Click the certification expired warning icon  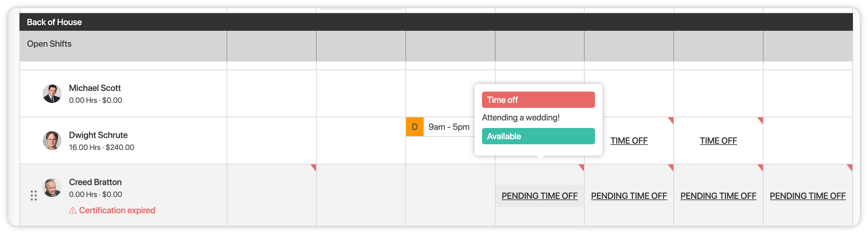click(73, 210)
